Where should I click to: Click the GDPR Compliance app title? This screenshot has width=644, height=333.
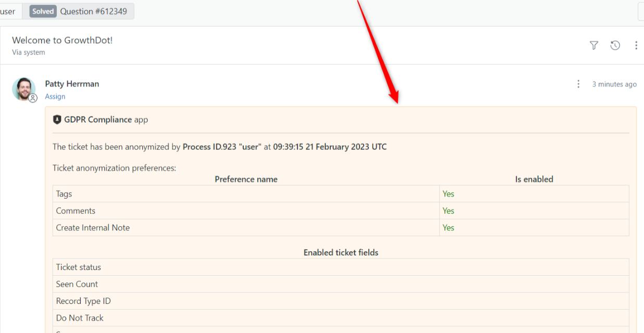tap(106, 120)
